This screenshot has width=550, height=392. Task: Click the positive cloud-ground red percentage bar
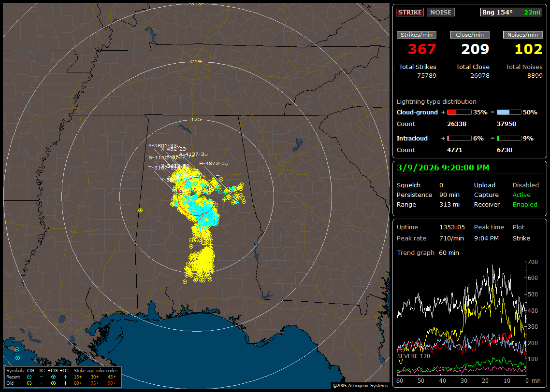[459, 112]
